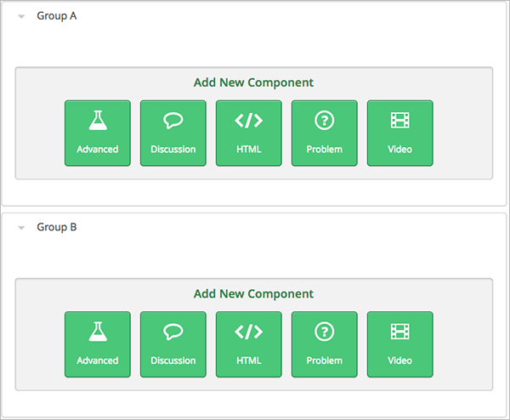Add a Video component to Group B
The image size is (510, 420).
coord(399,344)
